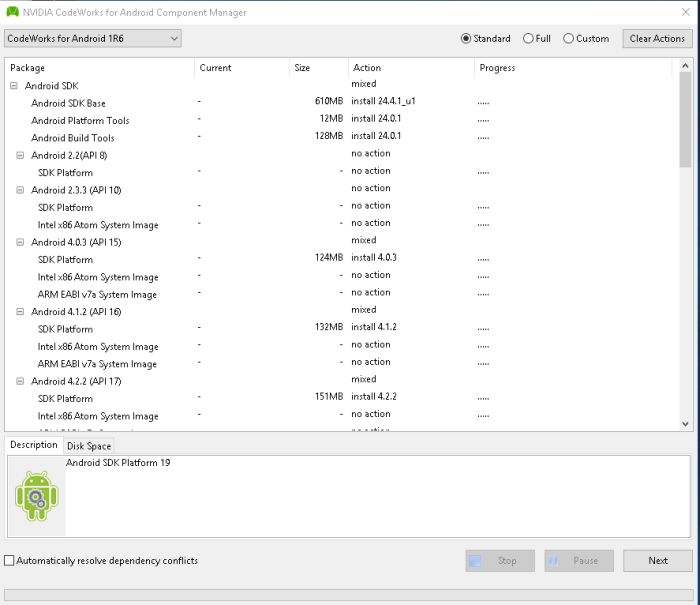Click the 'install 4.2.2' action cell
The width and height of the screenshot is (700, 605).
pos(374,396)
